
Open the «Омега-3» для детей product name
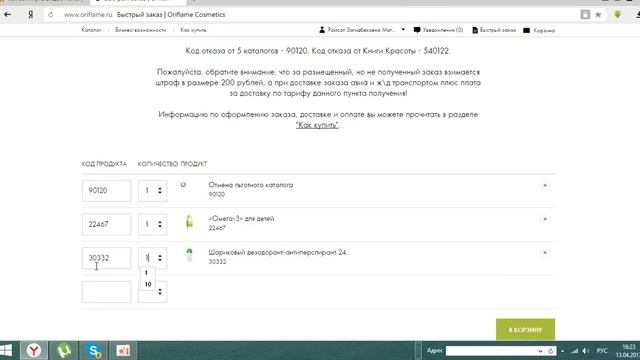[241, 219]
